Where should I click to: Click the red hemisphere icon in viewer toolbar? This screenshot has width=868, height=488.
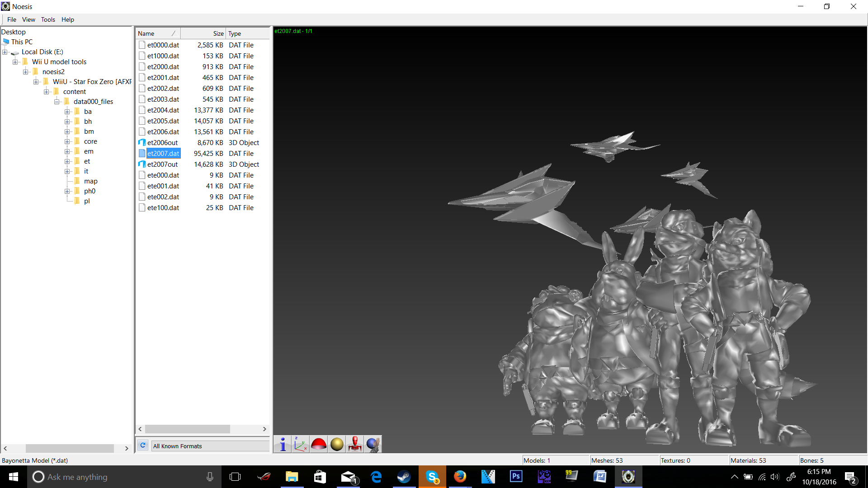click(319, 444)
